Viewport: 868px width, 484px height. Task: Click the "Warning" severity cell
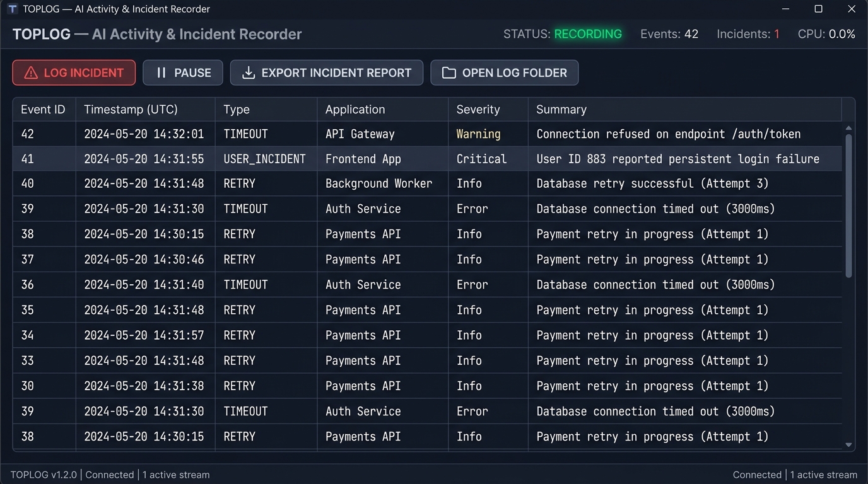[x=478, y=134]
